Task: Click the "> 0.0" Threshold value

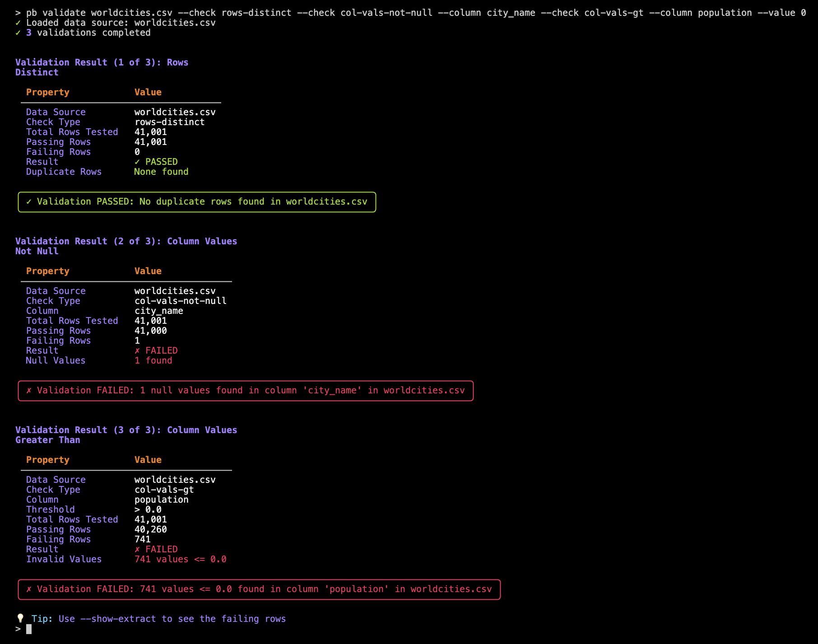Action: (148, 509)
